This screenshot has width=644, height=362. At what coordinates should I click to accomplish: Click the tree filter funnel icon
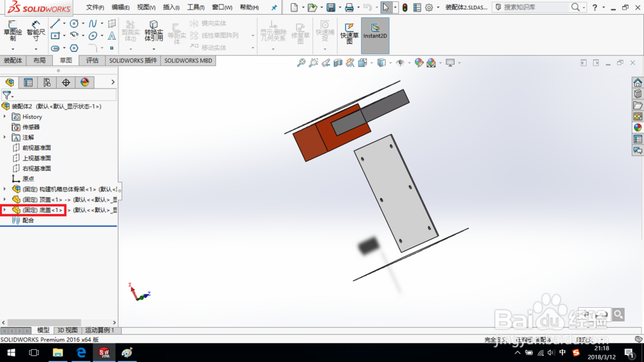click(6, 95)
